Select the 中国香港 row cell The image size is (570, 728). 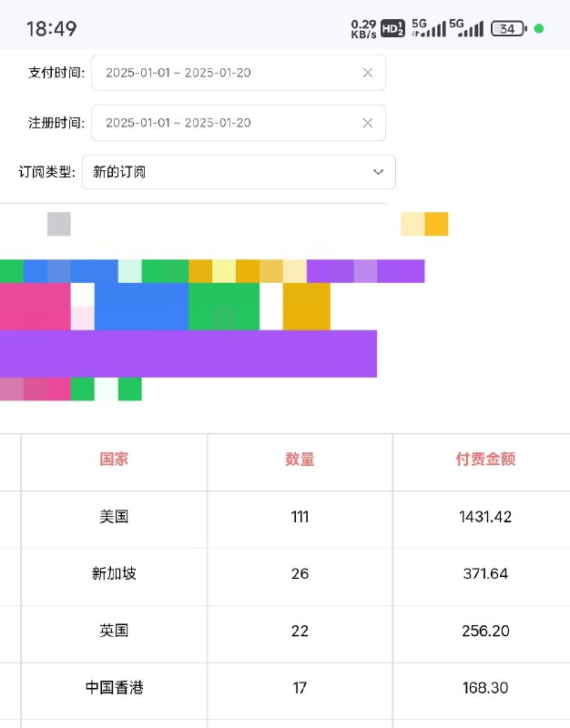pyautogui.click(x=114, y=688)
